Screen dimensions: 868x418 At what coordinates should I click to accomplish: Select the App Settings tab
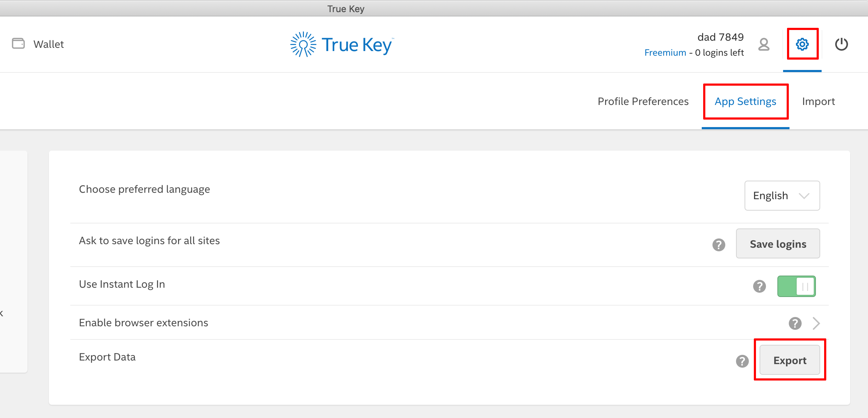pos(745,101)
